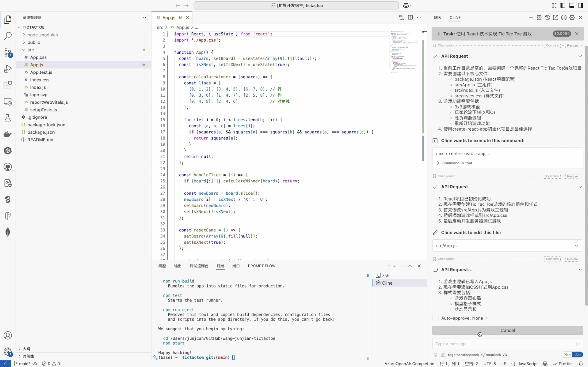Open the GitHub sidebar icon
The image size is (588, 367).
tap(8, 167)
